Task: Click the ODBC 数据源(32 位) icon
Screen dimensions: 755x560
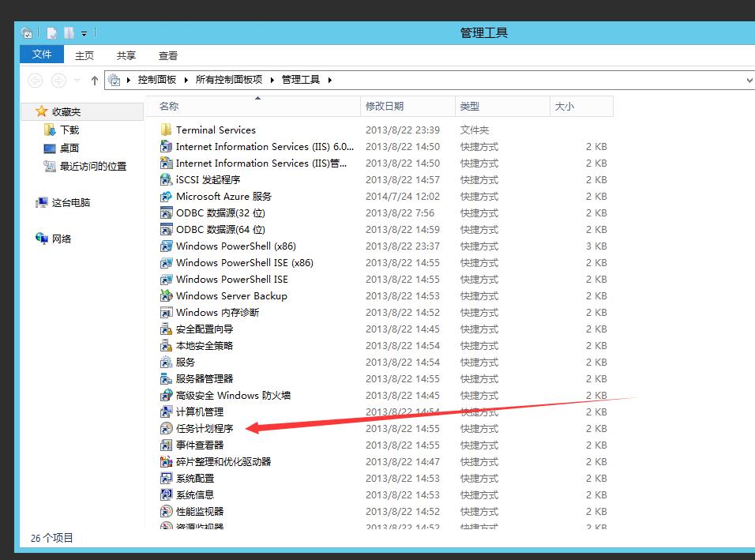Action: point(166,212)
